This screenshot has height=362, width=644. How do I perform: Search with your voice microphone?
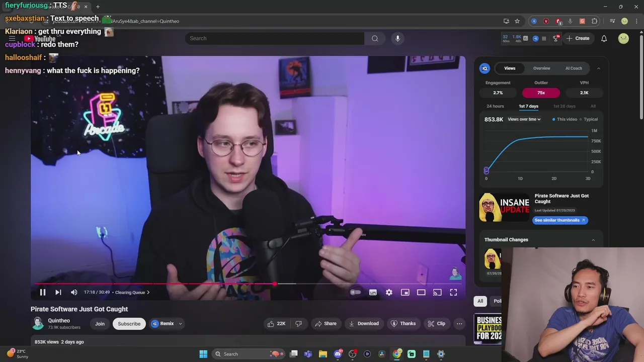point(397,38)
